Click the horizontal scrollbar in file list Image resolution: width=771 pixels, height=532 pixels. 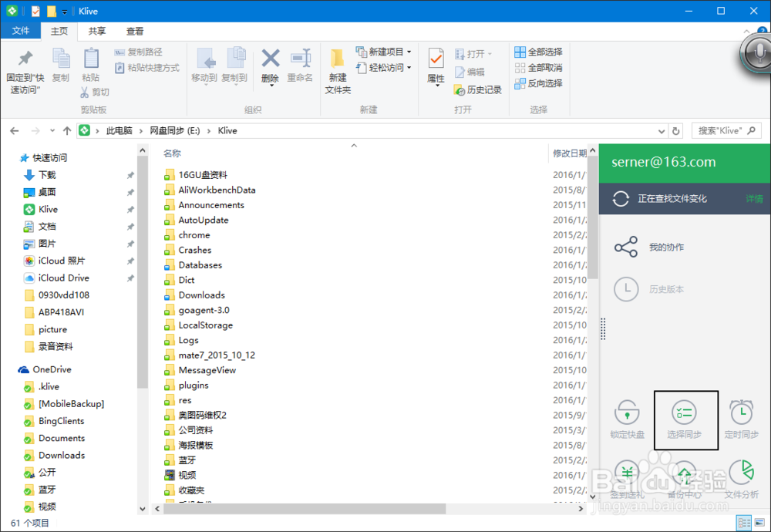pyautogui.click(x=305, y=508)
